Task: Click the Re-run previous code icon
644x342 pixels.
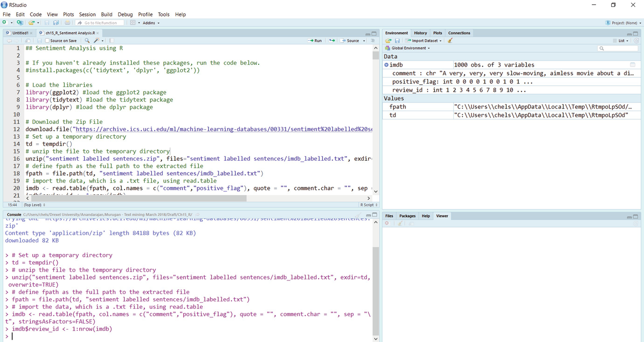Action: tap(332, 41)
